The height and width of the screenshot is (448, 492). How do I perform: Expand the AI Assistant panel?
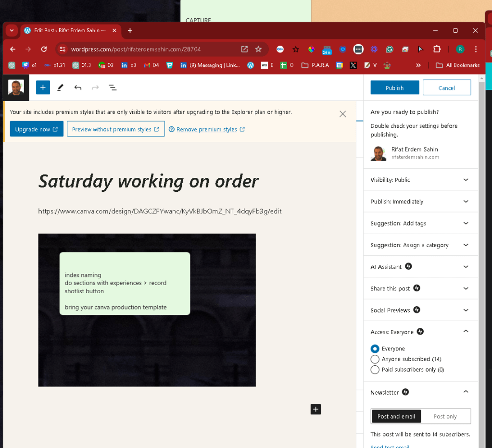tap(420, 266)
